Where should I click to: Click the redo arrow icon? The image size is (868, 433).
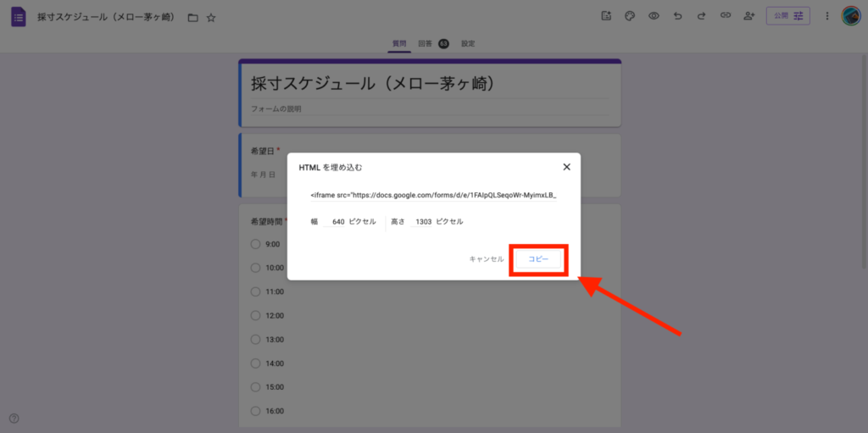(x=701, y=16)
